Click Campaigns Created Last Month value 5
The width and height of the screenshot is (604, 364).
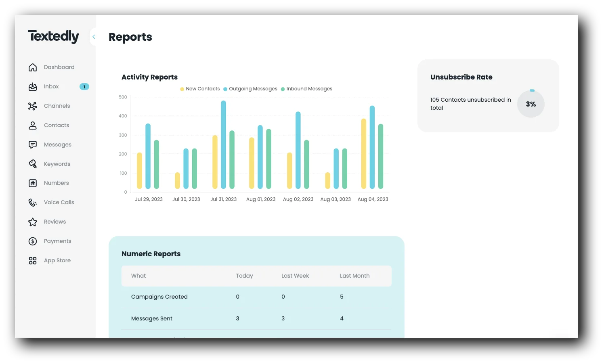(x=342, y=297)
